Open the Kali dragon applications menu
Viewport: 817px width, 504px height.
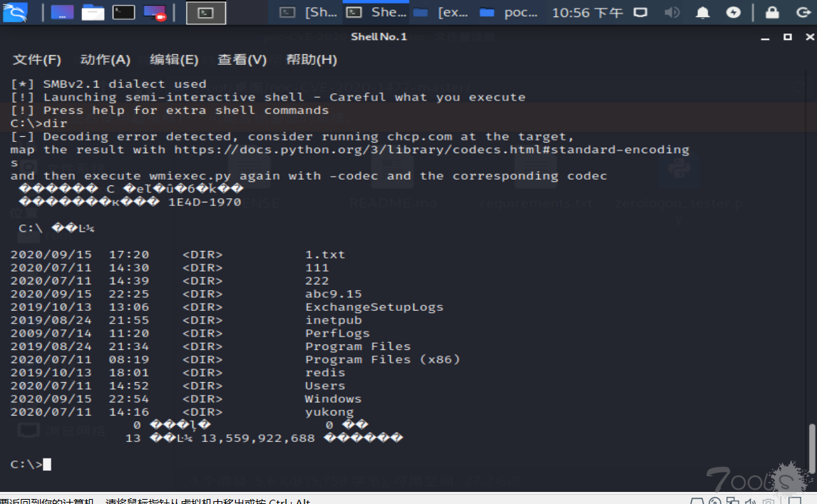(x=14, y=12)
